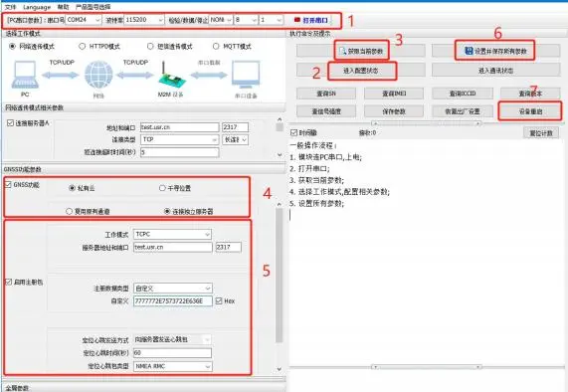Open the Language menu
The height and width of the screenshot is (392, 568).
(x=37, y=7)
